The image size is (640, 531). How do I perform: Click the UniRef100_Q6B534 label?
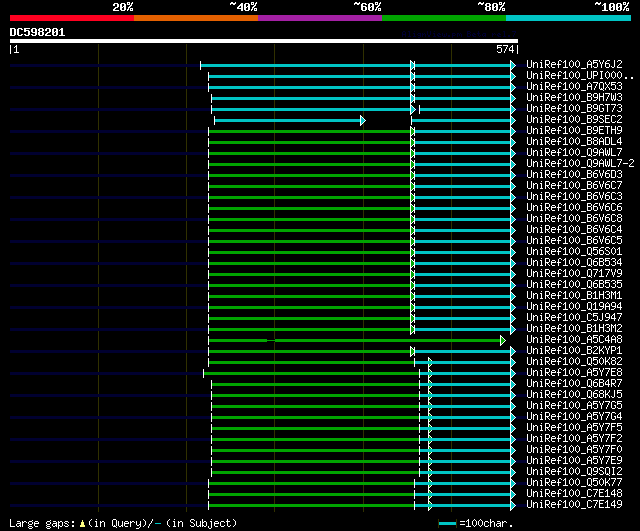coord(574,263)
